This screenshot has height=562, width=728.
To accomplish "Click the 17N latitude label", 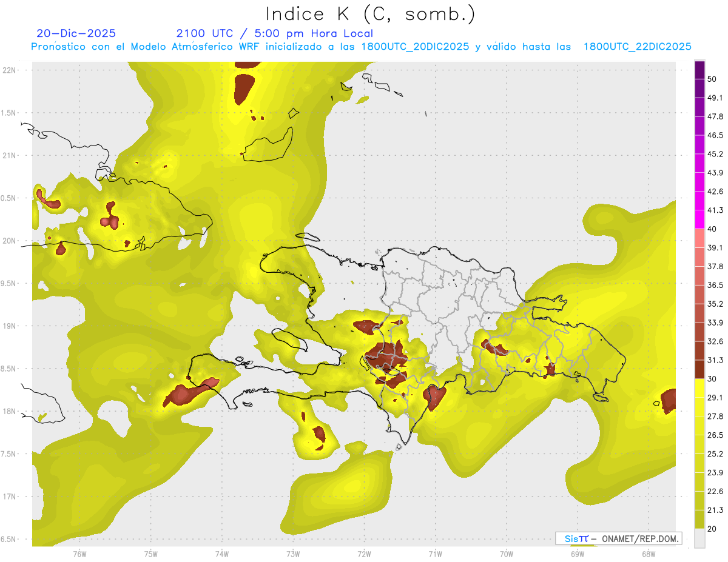I will point(10,497).
